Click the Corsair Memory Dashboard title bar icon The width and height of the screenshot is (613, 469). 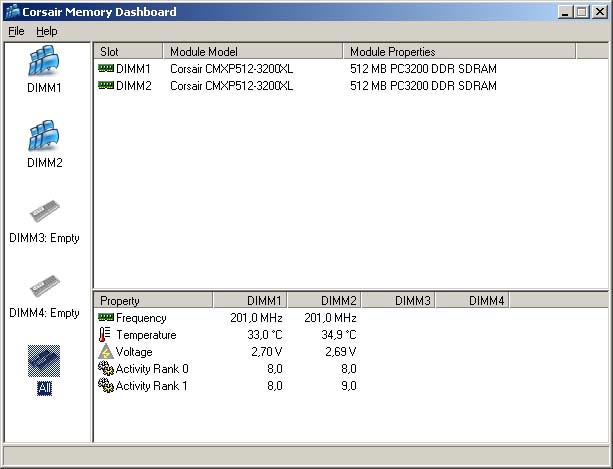(x=12, y=12)
